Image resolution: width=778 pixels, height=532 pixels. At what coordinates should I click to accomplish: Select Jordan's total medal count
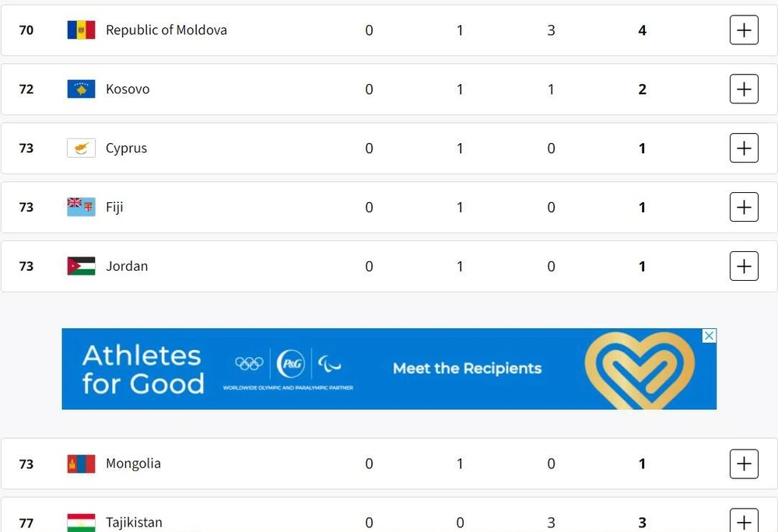[x=642, y=265]
